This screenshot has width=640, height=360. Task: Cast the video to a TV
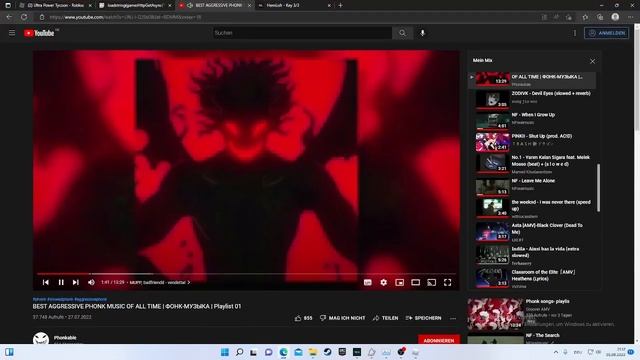click(x=431, y=282)
